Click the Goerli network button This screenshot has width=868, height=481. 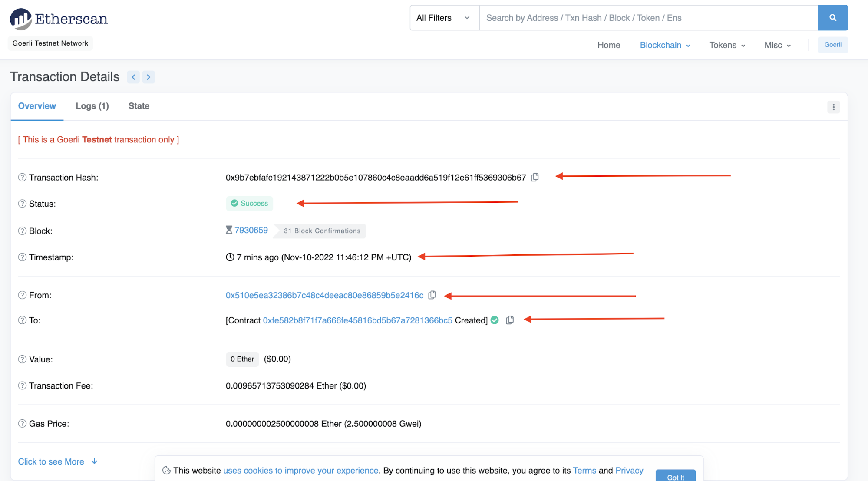(832, 45)
